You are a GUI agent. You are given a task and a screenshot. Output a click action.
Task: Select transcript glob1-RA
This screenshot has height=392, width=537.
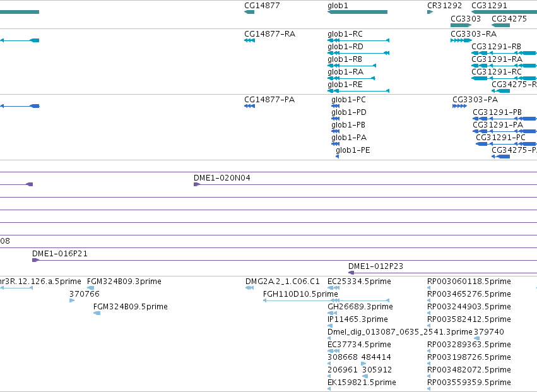point(345,72)
